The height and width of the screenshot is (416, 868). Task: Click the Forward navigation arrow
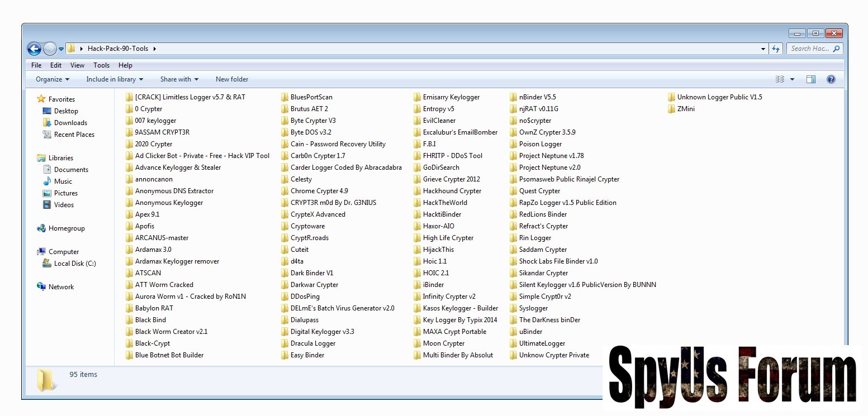click(x=50, y=49)
